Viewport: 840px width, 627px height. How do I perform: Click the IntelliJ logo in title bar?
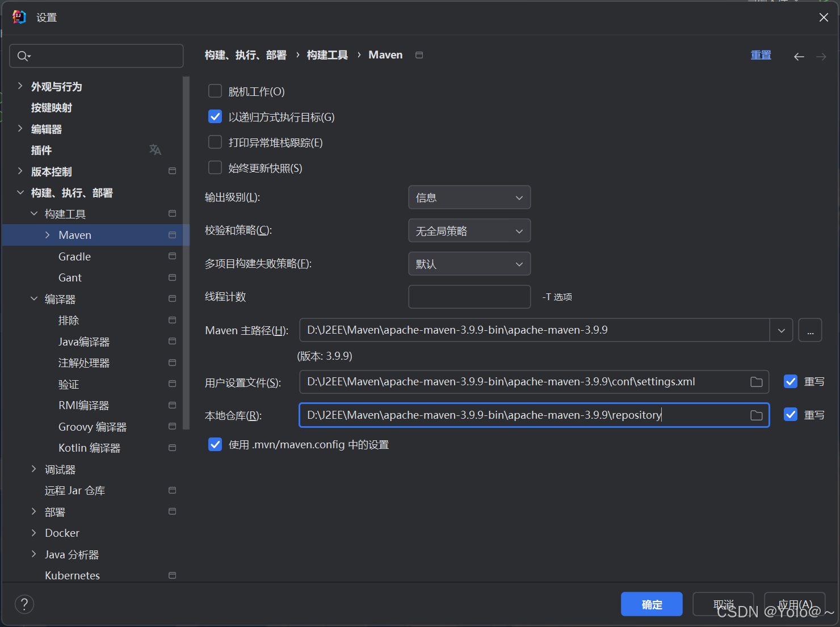coord(19,17)
